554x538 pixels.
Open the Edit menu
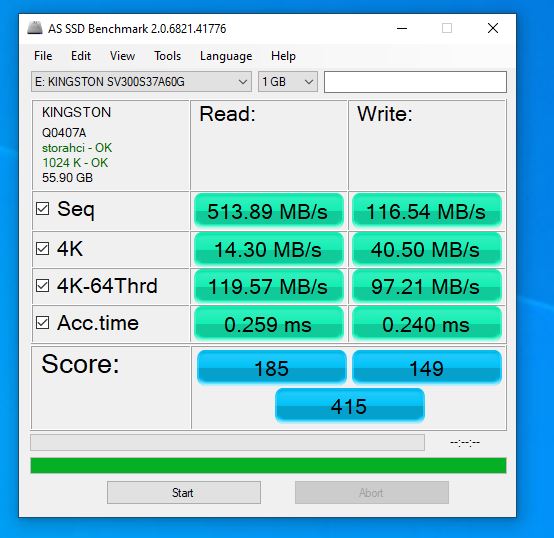click(81, 56)
